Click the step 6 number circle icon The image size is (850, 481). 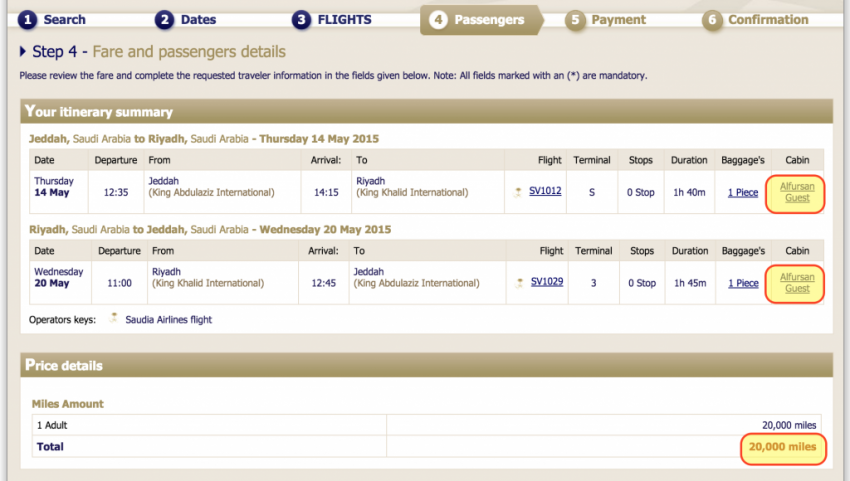pos(712,20)
